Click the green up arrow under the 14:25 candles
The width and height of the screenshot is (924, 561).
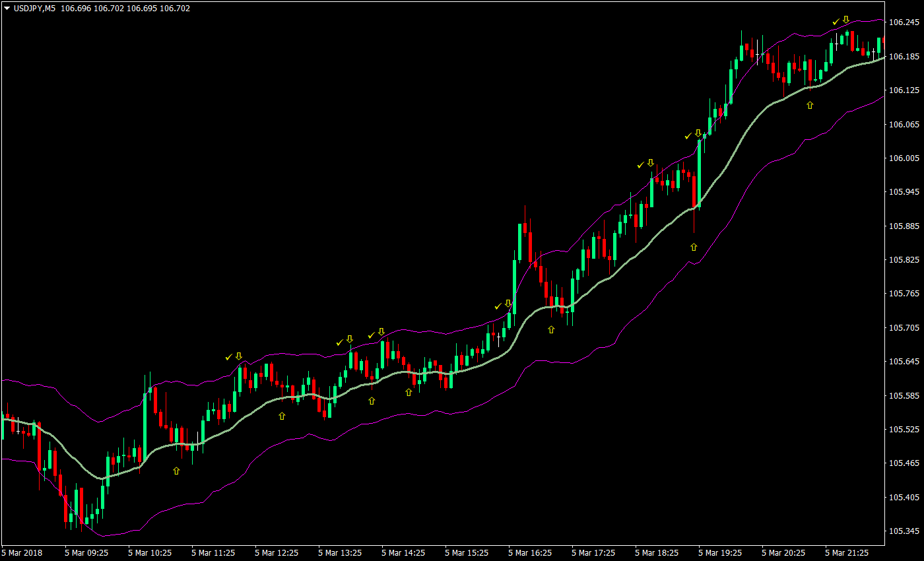pos(408,391)
